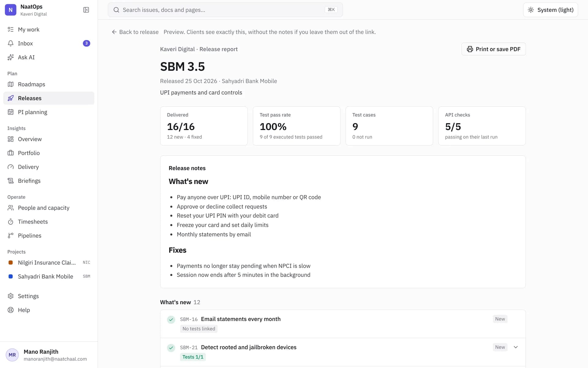The height and width of the screenshot is (368, 588).
Task: Click the Inbox unread count badge
Action: point(86,43)
